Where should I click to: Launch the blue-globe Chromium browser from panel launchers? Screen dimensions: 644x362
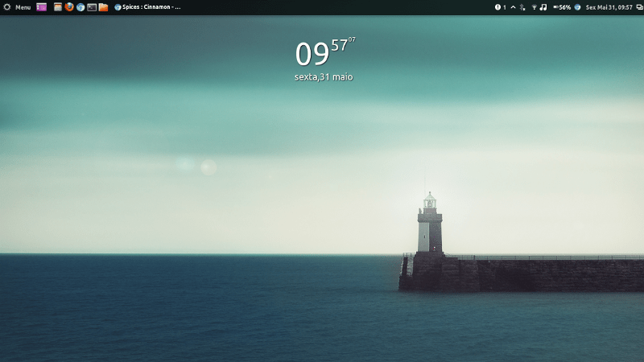click(80, 7)
